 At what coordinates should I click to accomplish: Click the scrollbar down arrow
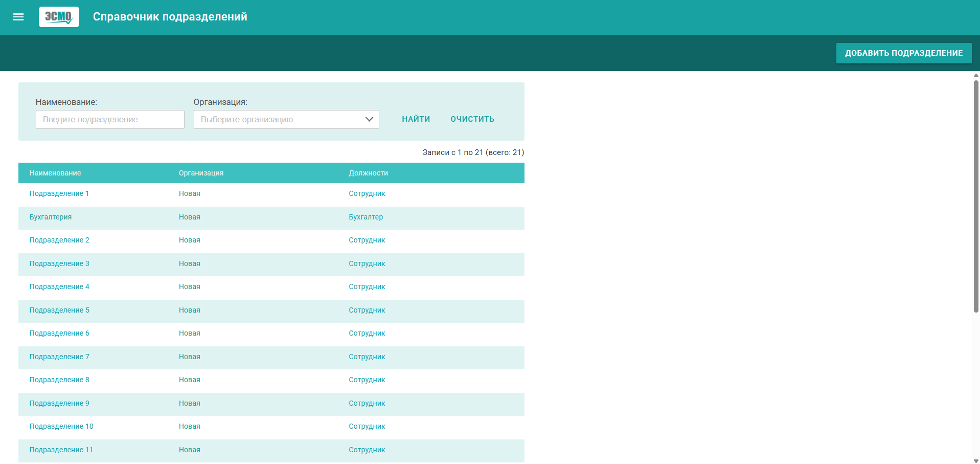[976, 461]
